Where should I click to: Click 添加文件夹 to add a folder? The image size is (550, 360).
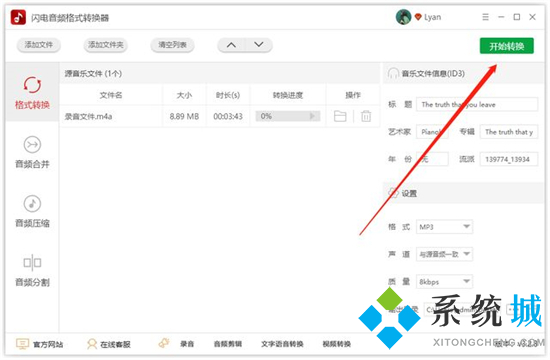pos(106,45)
